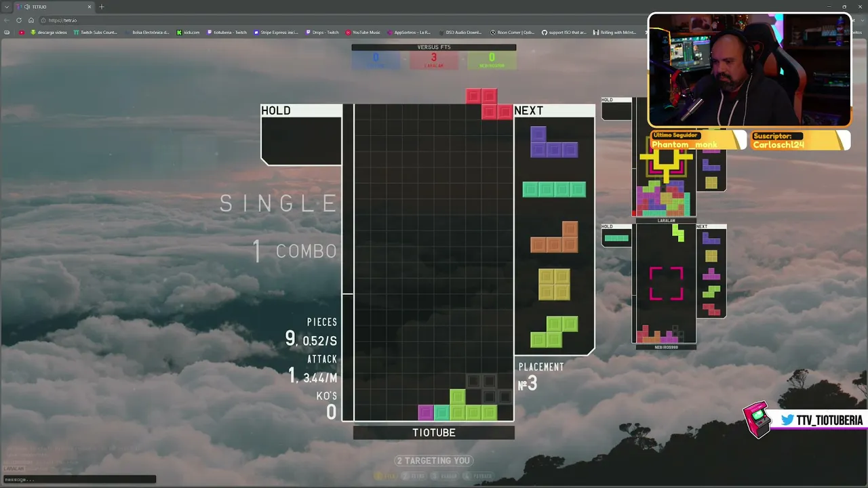868x488 pixels.
Task: Click the ATTACK stat value
Action: tap(313, 376)
